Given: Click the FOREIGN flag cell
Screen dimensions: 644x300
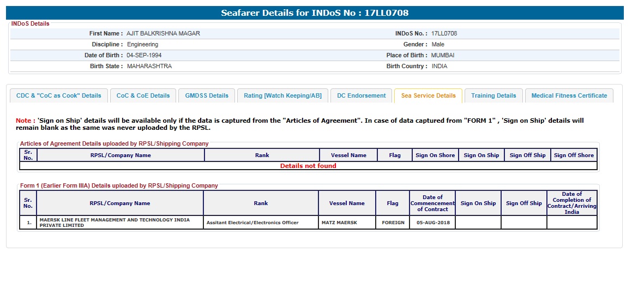Looking at the screenshot, I should 393,223.
